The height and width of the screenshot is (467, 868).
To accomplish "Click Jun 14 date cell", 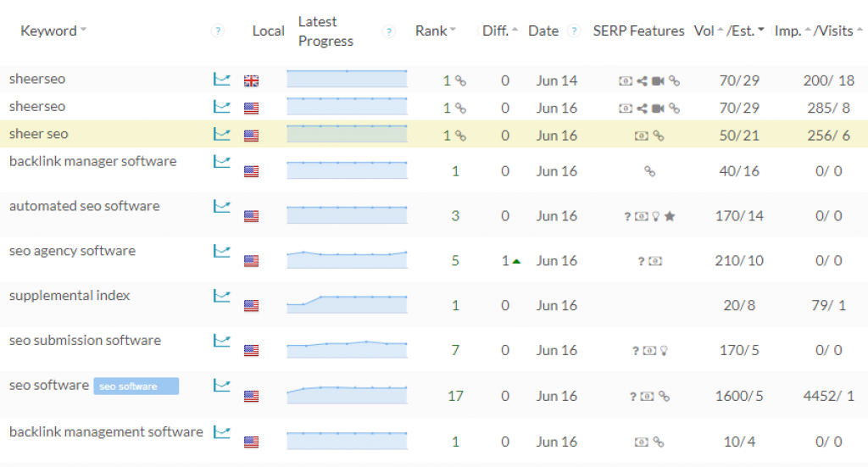I will point(557,81).
